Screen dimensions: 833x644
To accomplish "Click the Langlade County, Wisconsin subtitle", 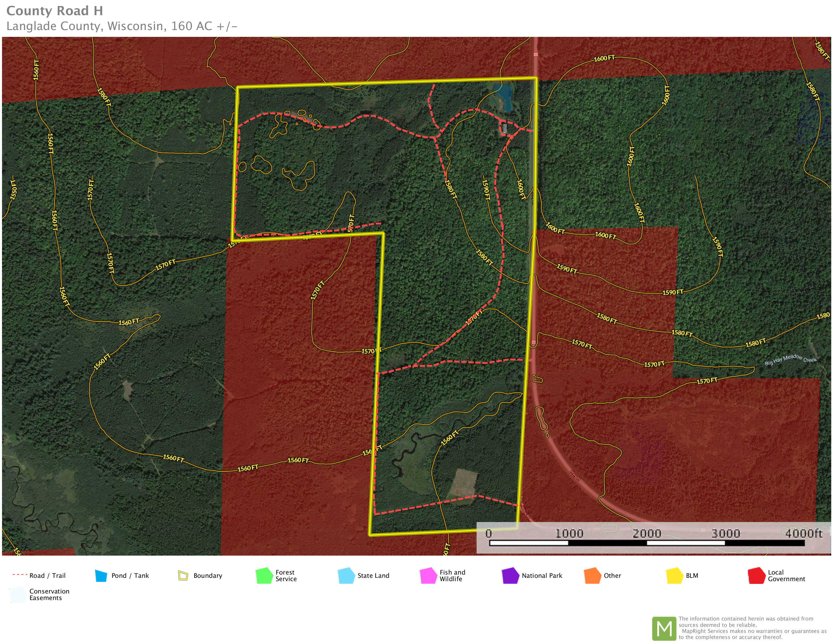I will (x=122, y=26).
